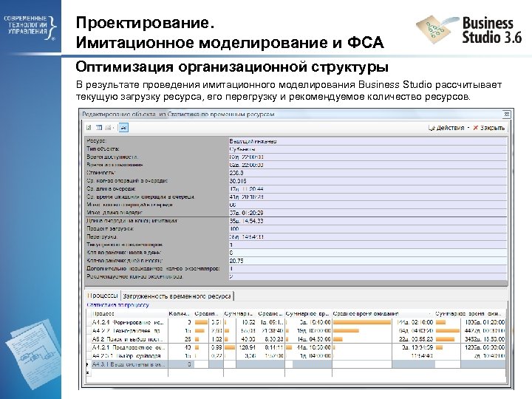Click the Макс. длина очереди value 37д. 01:20:29
532x399 pixels.
click(368, 213)
